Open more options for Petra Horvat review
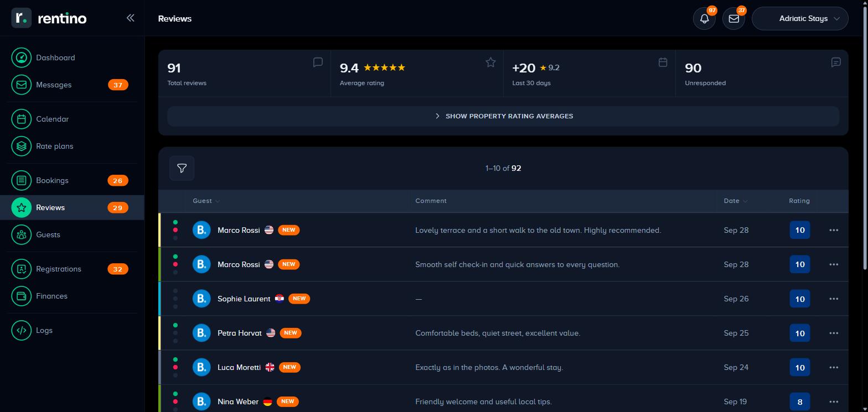This screenshot has width=868, height=412. pos(834,333)
